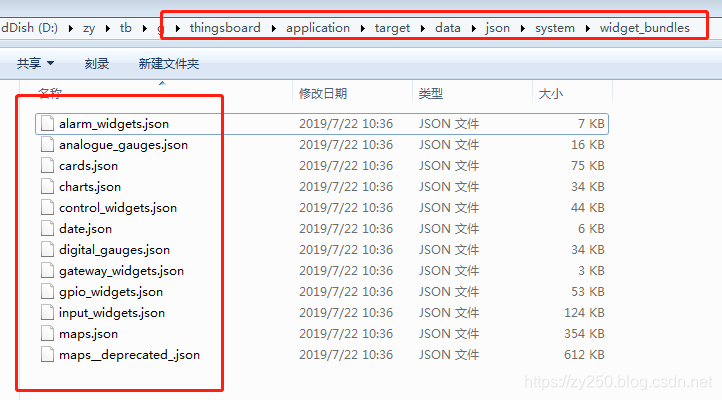Click the 7 KB size value

pyautogui.click(x=591, y=124)
